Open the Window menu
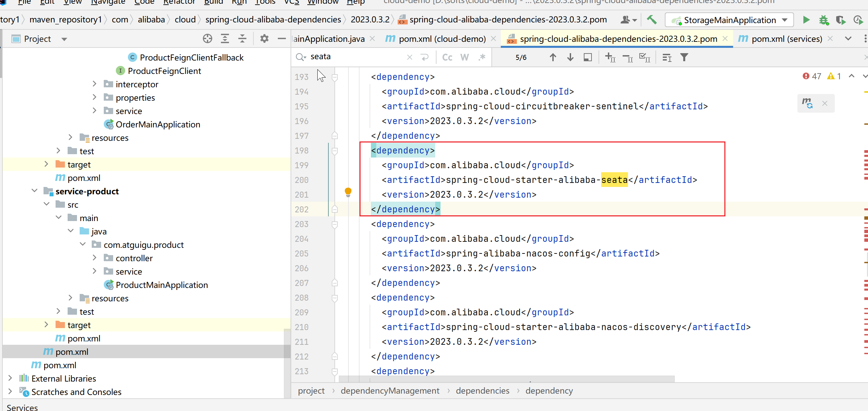Viewport: 868px width, 411px height. coord(322,2)
